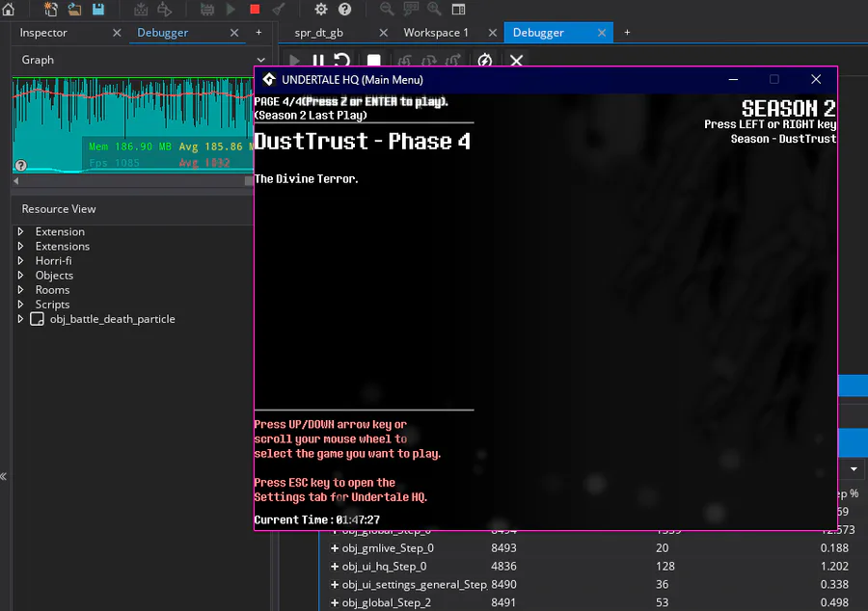Expand the Extension tree node

pyautogui.click(x=20, y=231)
